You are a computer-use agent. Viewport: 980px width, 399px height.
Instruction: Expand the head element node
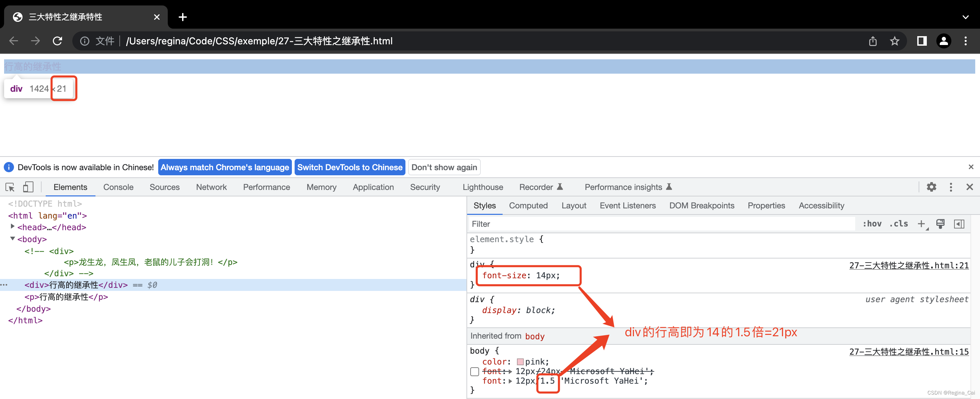[x=13, y=226]
